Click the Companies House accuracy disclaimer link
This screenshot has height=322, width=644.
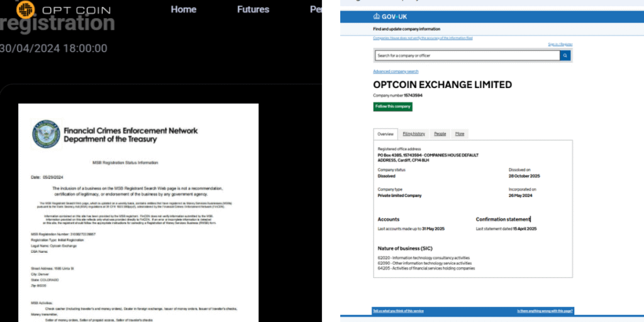(x=423, y=38)
